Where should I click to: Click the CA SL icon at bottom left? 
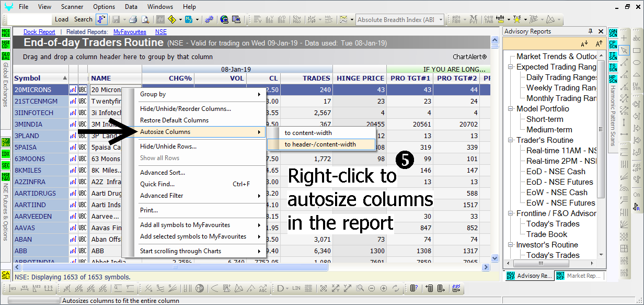click(x=6, y=275)
